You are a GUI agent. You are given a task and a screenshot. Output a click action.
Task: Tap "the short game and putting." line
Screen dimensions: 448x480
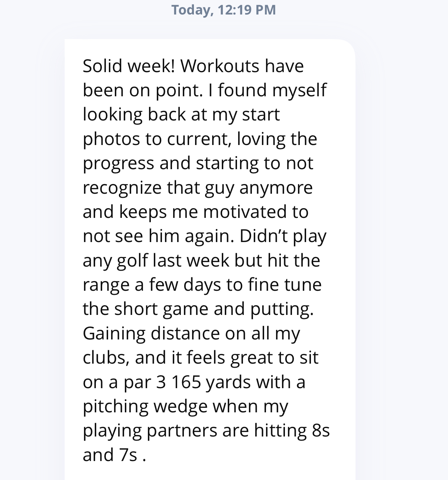(198, 309)
